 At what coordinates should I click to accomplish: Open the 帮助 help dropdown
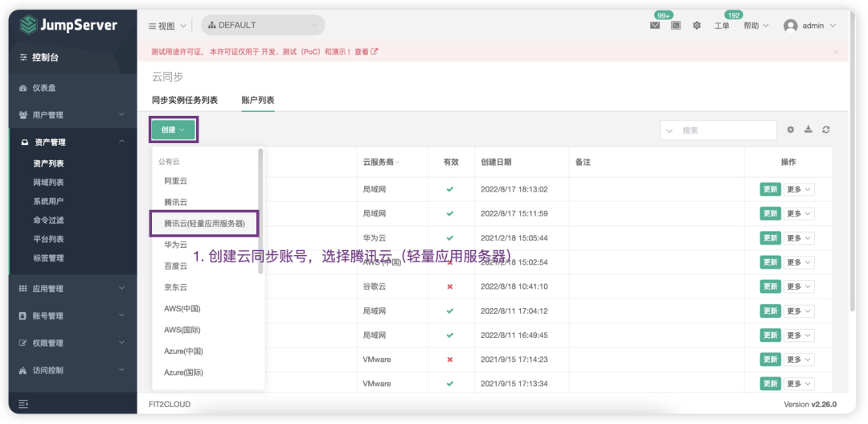coord(756,26)
